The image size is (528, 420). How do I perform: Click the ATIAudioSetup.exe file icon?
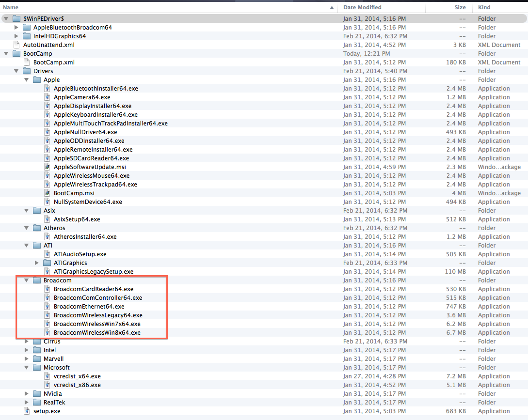[48, 254]
